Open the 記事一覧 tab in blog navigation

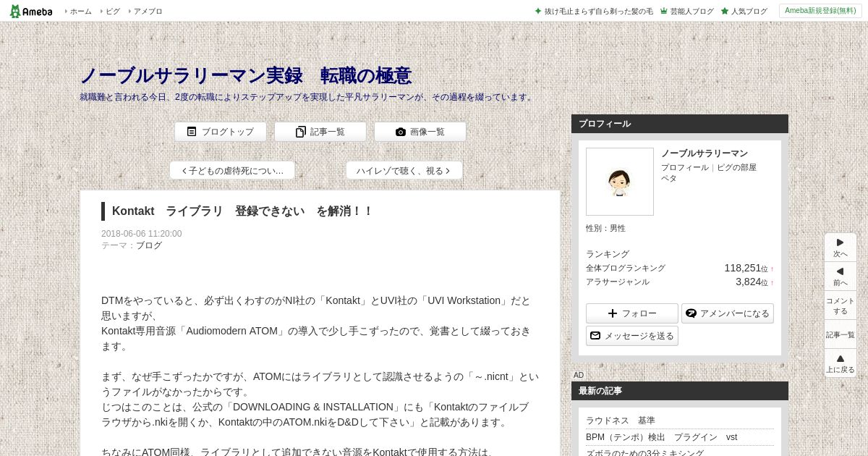[x=320, y=132]
